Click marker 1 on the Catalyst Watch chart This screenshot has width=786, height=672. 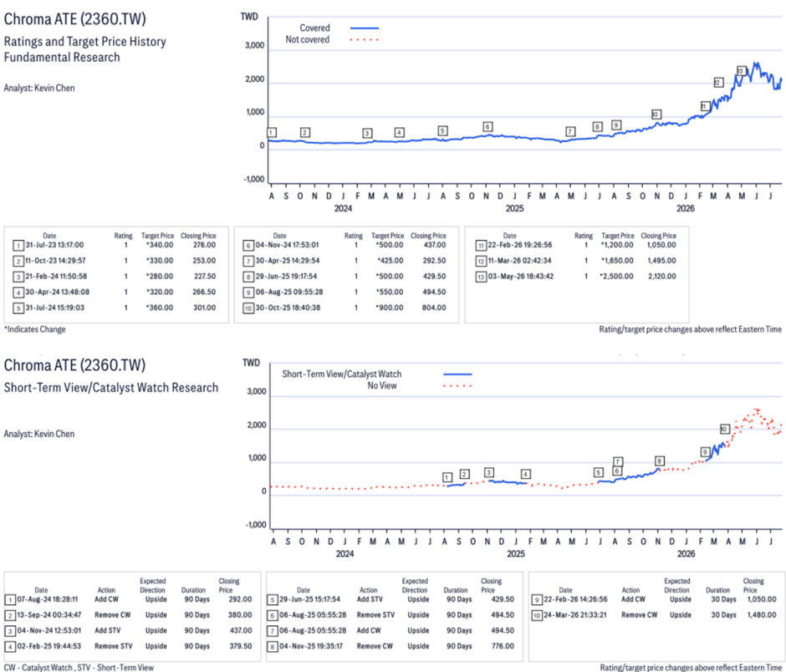[x=447, y=477]
